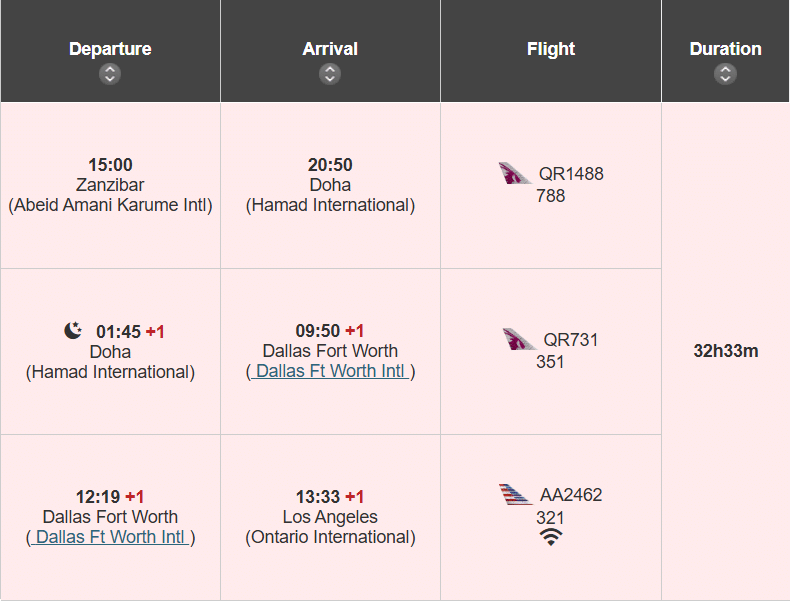Viewport: 800px width, 601px height.
Task: Sort flights by Duration using sort arrows
Action: click(725, 74)
